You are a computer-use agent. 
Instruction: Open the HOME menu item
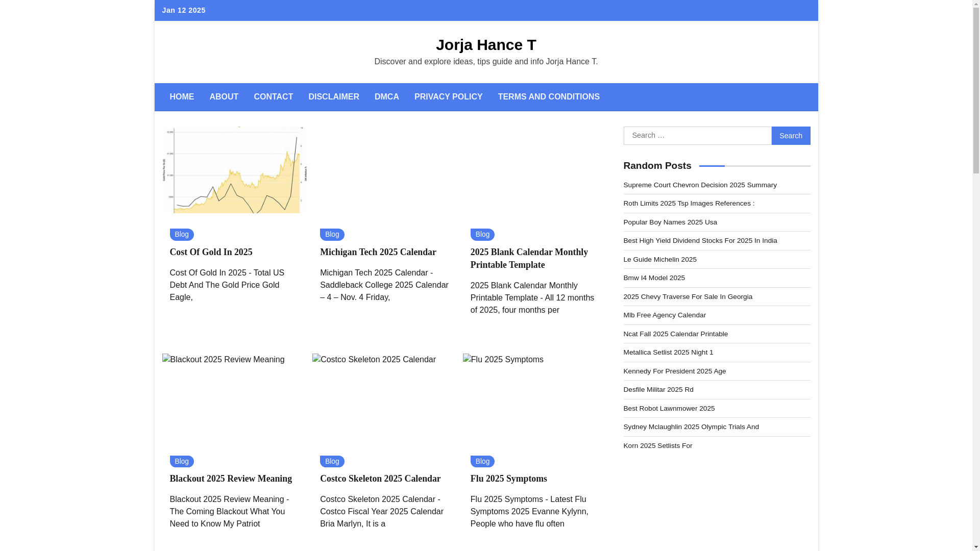pos(182,97)
